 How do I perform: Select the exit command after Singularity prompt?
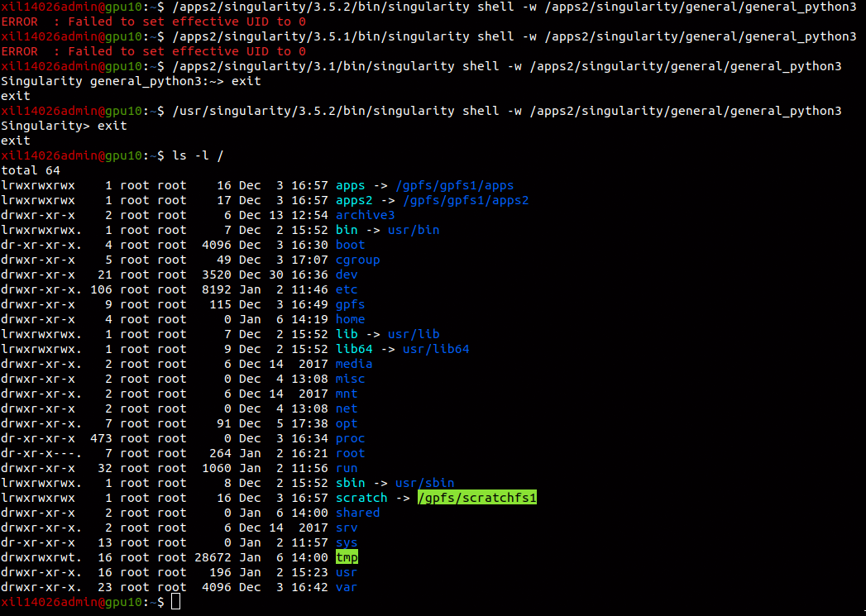[108, 126]
